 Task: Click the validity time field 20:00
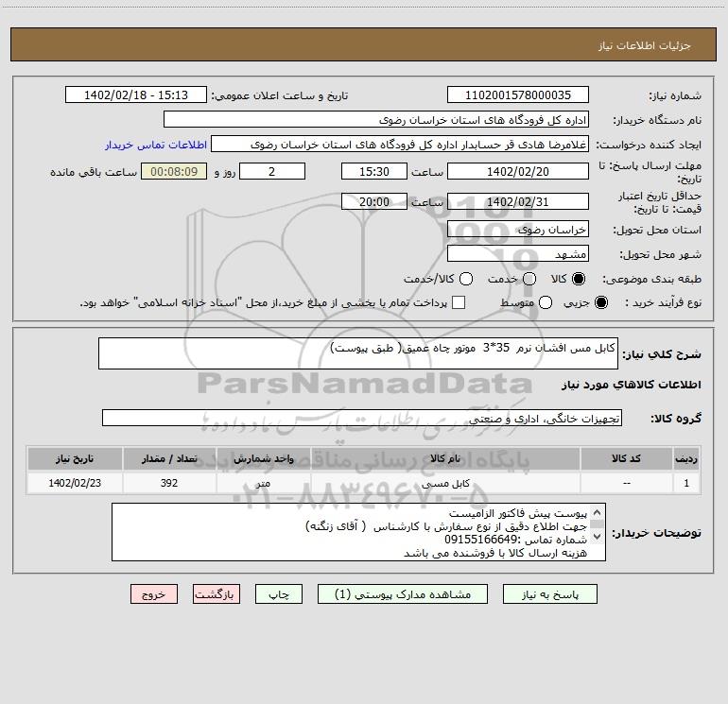click(374, 201)
